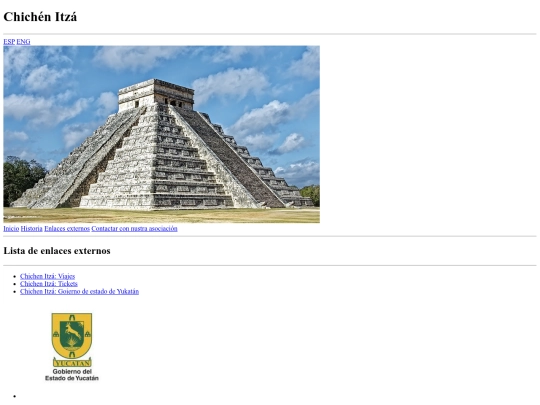Open the Contactar con nuestra asociación link
Screen dimensions: 540x405
pos(134,229)
